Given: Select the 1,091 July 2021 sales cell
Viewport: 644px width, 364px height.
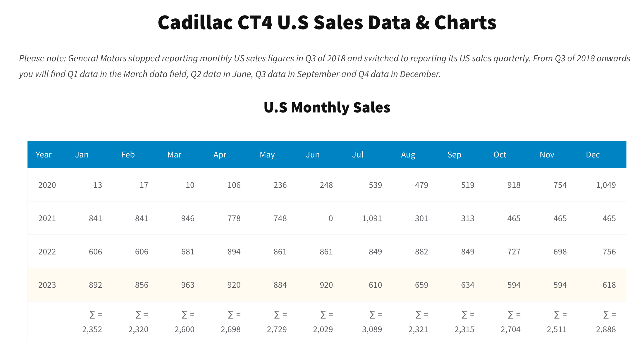Looking at the screenshot, I should pos(372,218).
